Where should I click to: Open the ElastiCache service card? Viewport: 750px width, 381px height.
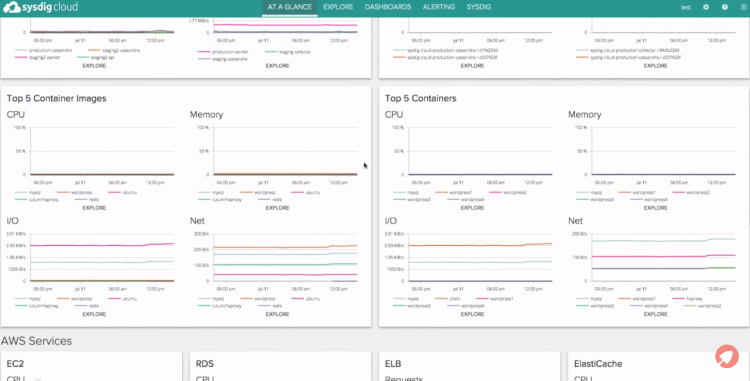(x=659, y=367)
